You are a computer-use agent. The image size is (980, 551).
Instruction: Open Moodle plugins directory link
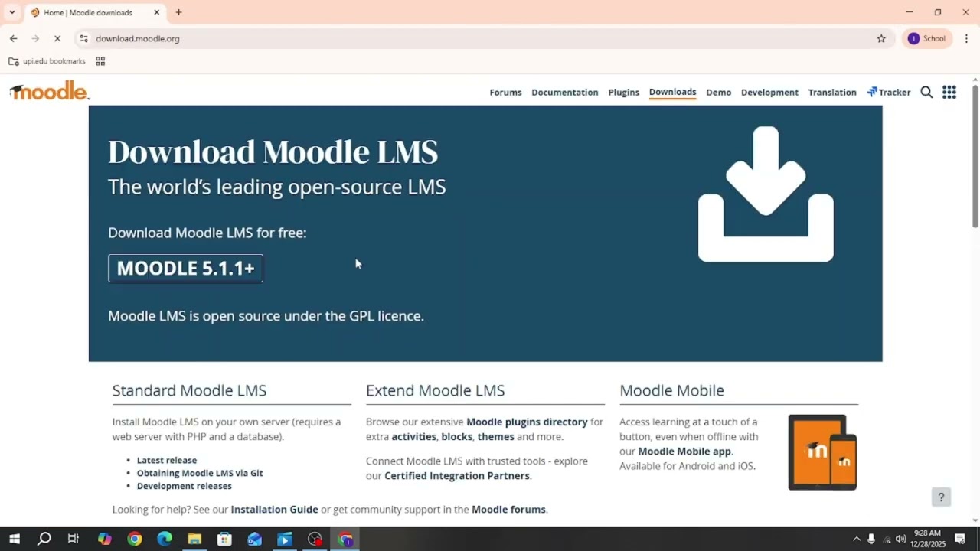527,422
